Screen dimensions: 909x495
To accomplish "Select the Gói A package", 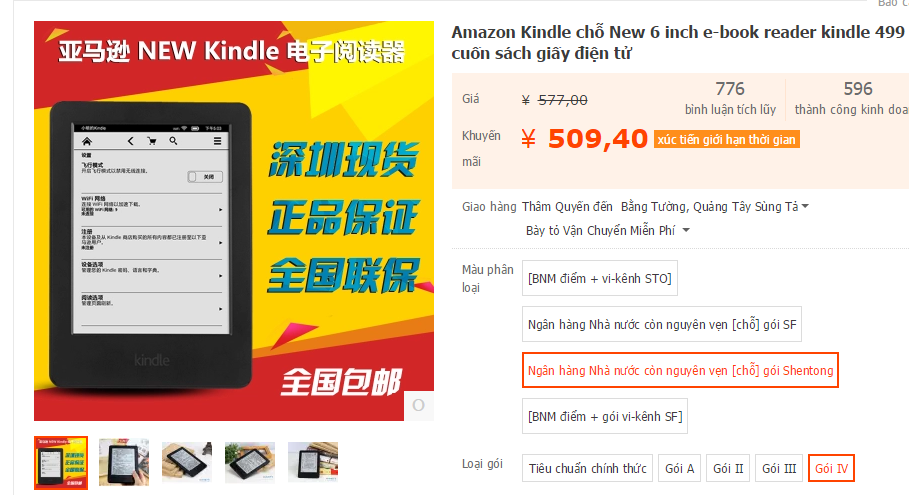I will click(x=679, y=468).
